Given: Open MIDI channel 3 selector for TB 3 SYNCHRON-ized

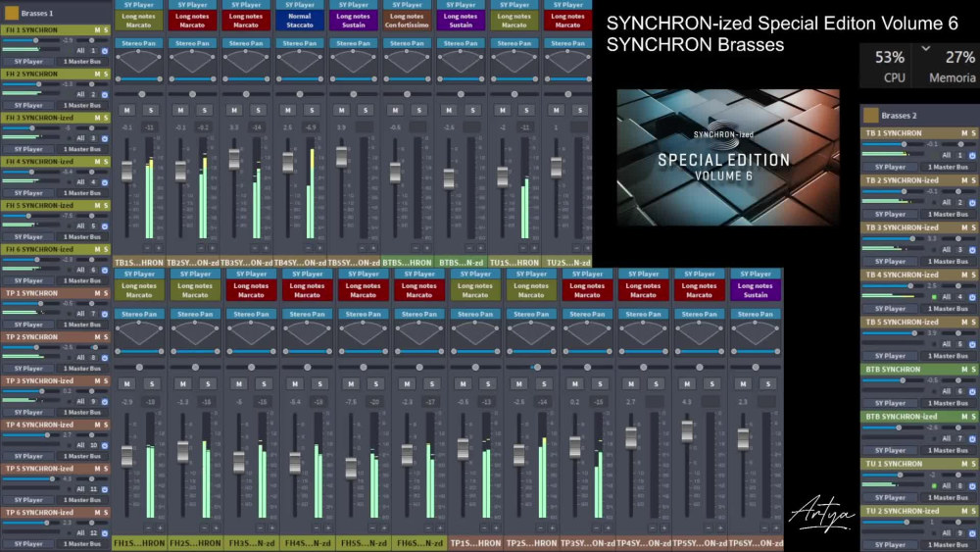Looking at the screenshot, I should pyautogui.click(x=960, y=250).
